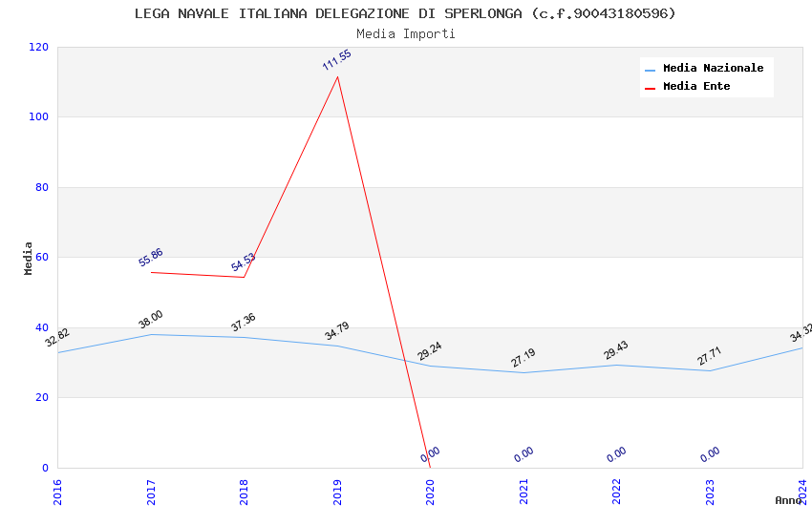This screenshot has height=525, width=812.
Task: Click the Anno x-axis title
Action: 788,500
